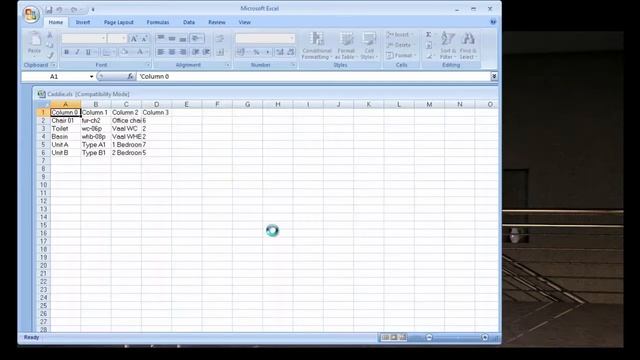The height and width of the screenshot is (360, 640).
Task: Open Find & Select menu
Action: (468, 45)
